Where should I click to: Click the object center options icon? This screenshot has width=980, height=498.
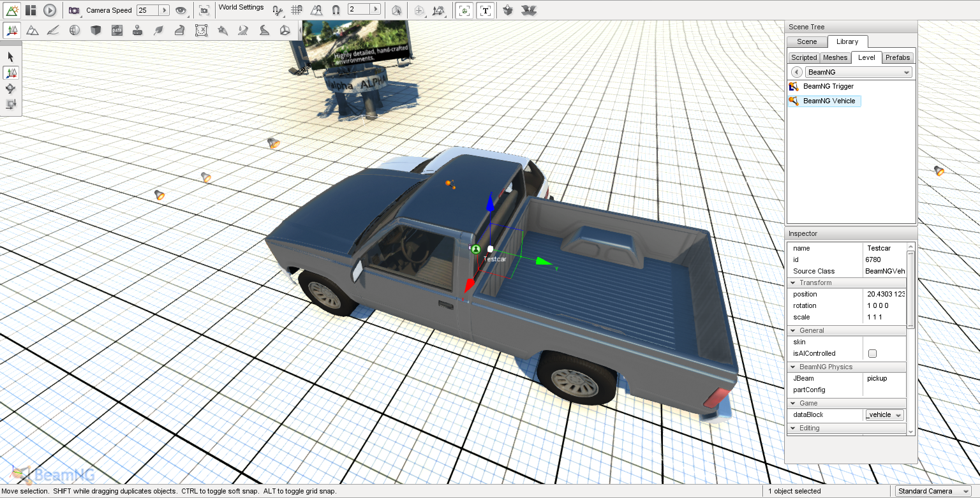[419, 10]
